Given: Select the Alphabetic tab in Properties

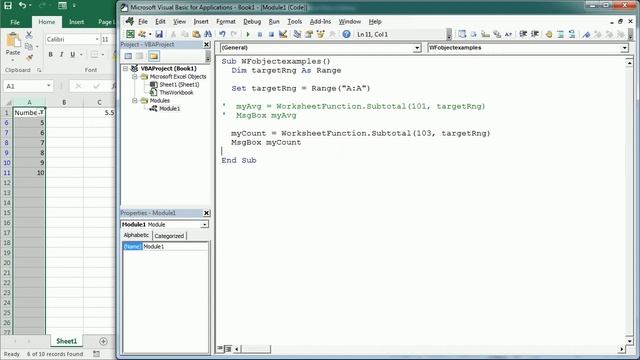Looking at the screenshot, I should (x=136, y=236).
